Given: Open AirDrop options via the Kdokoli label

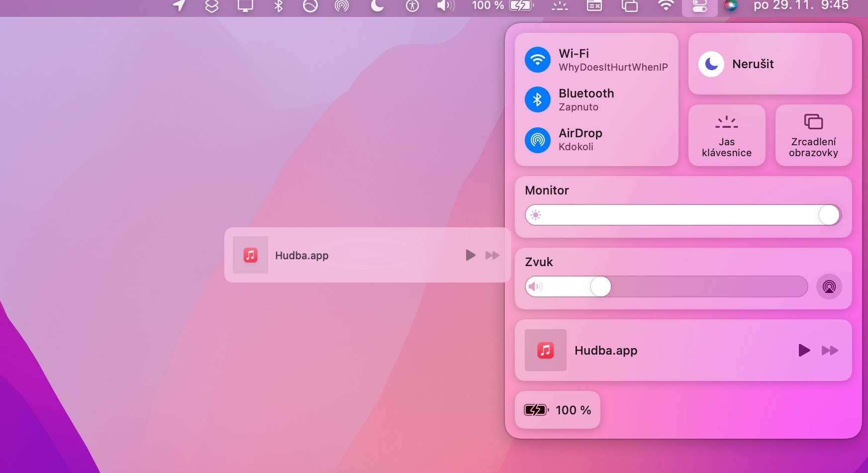Looking at the screenshot, I should click(576, 147).
